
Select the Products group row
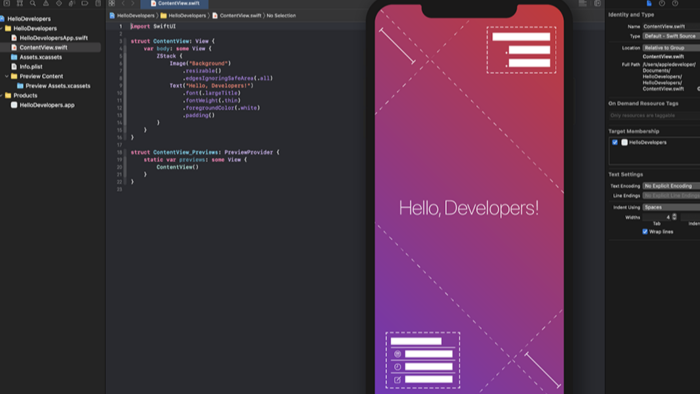25,95
